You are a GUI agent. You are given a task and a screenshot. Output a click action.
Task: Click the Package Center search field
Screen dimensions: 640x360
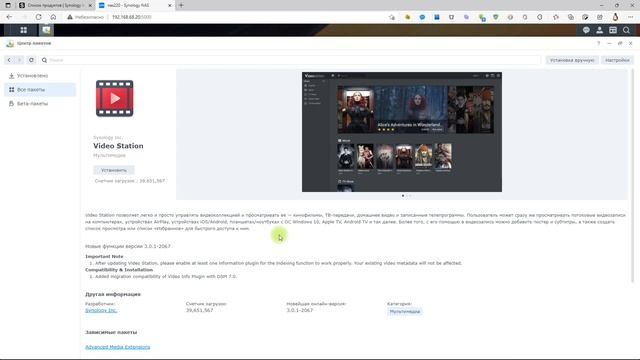coord(291,60)
